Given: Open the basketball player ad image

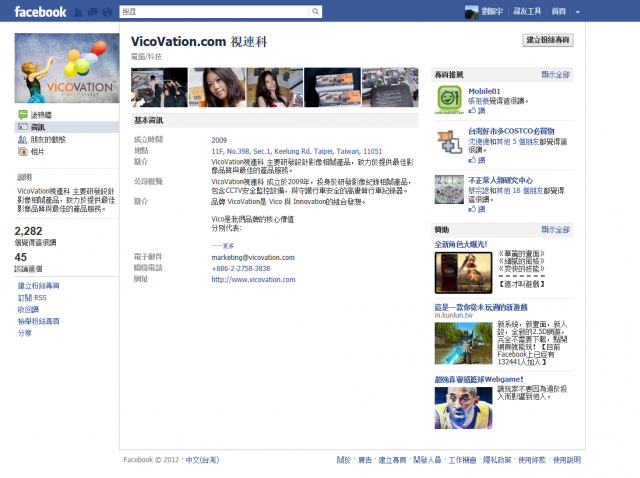Looking at the screenshot, I should point(463,407).
